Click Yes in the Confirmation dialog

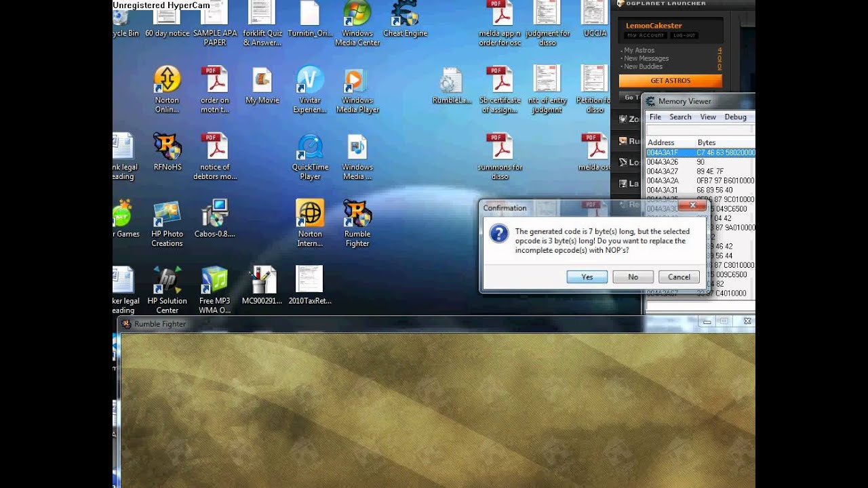pyautogui.click(x=587, y=277)
